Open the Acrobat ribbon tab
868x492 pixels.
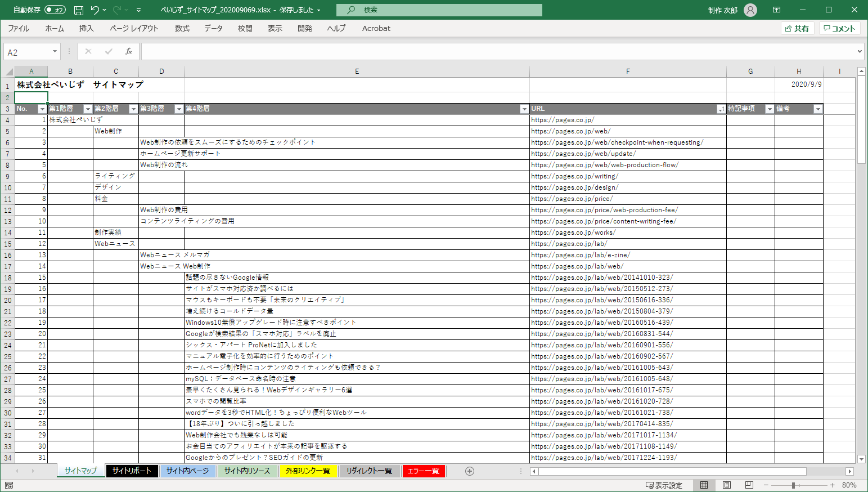tap(376, 28)
